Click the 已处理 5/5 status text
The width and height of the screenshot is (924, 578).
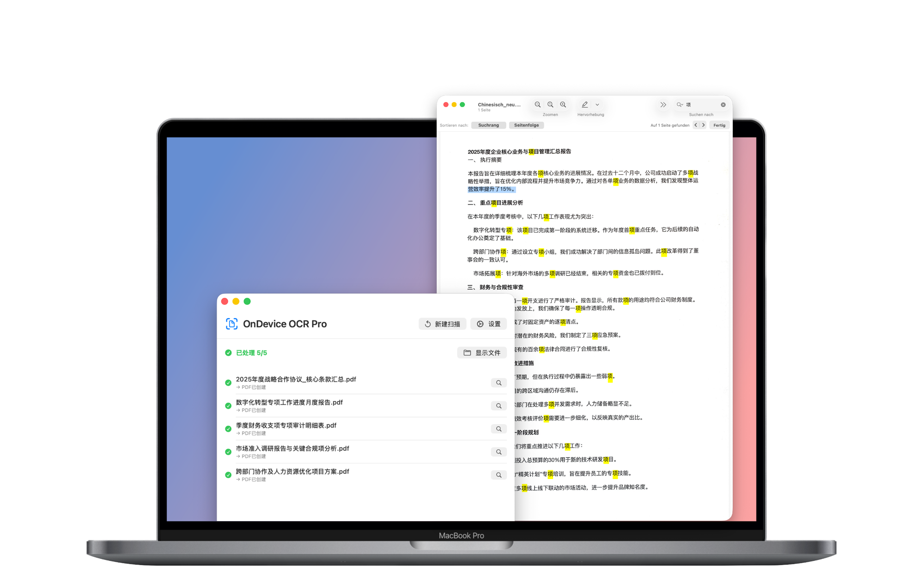click(251, 353)
